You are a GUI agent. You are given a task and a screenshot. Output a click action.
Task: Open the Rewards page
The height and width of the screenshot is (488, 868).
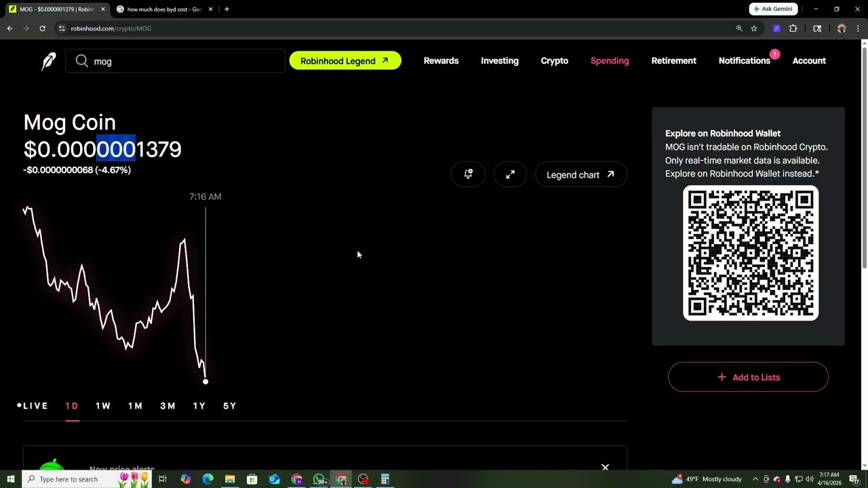coord(441,60)
